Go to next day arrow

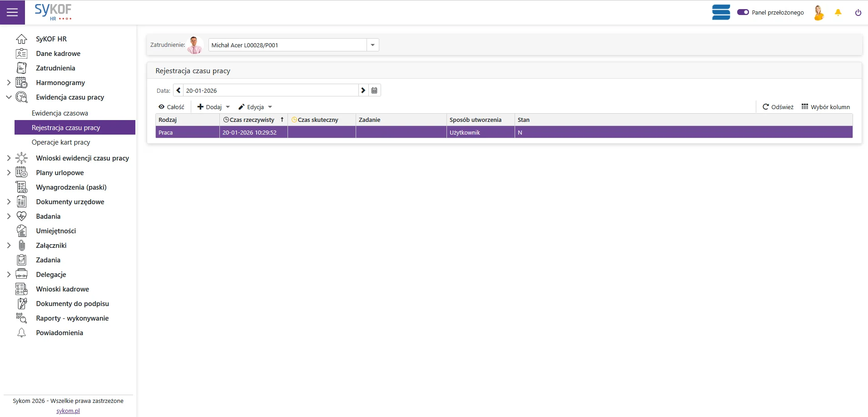[x=363, y=90]
